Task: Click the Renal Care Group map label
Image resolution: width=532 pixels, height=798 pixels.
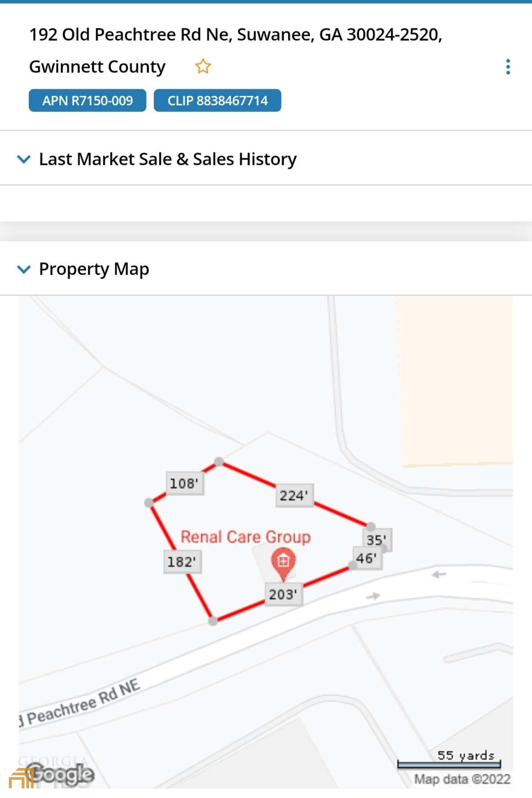Action: click(x=246, y=537)
